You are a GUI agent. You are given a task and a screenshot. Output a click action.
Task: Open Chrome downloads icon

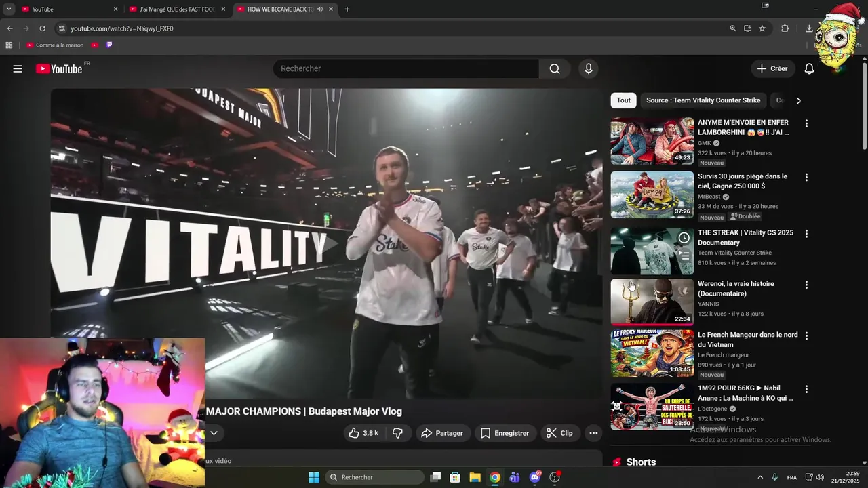pos(809,28)
